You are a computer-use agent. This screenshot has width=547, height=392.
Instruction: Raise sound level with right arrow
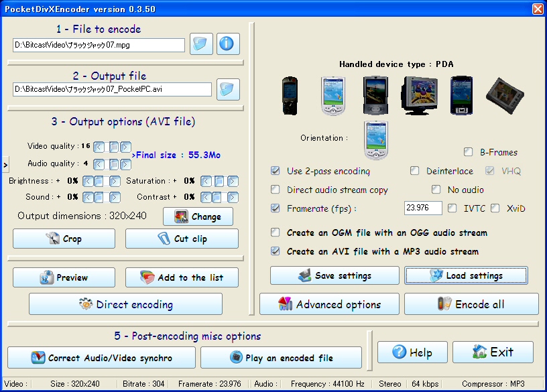[x=115, y=198]
